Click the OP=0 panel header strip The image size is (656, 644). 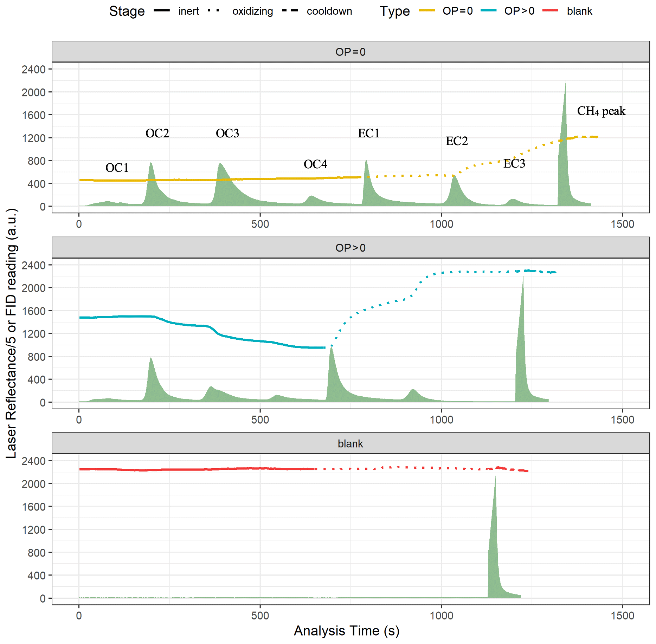tap(350, 52)
